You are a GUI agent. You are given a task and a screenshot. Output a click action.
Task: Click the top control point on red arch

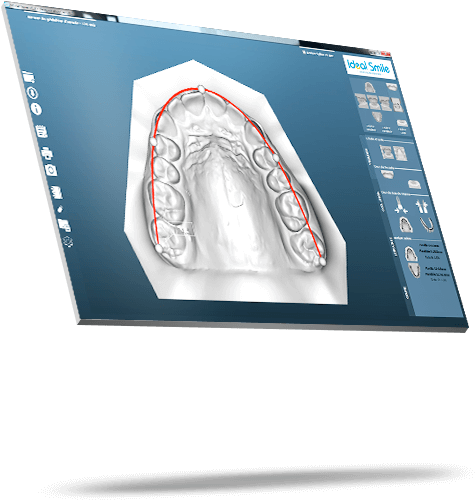[x=201, y=89]
